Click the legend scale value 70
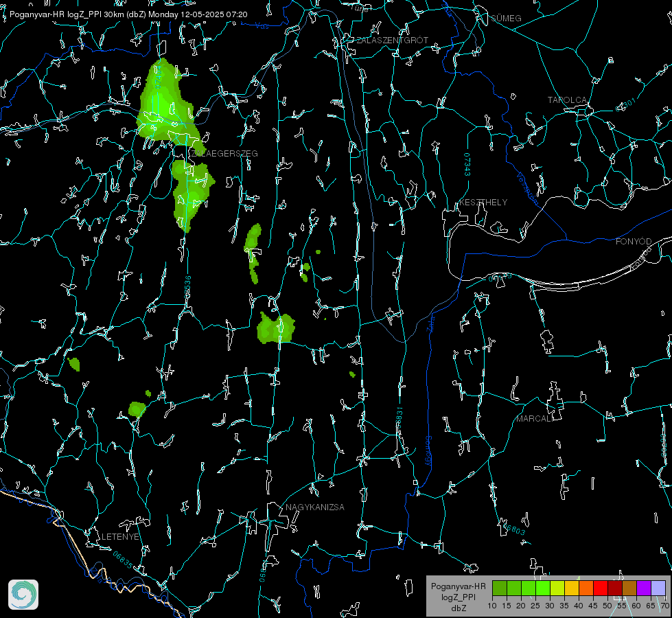Viewport: 672px width, 618px height. point(665,606)
